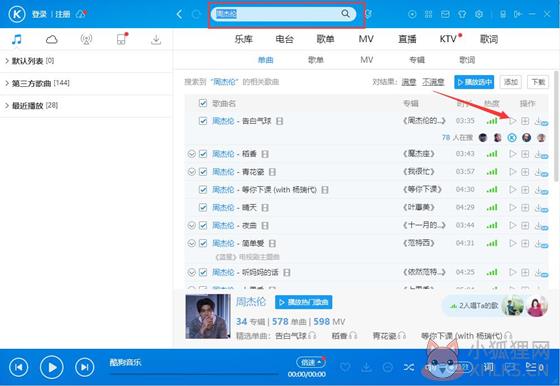Uncheck the 等你下课 song checkbox

pyautogui.click(x=203, y=190)
